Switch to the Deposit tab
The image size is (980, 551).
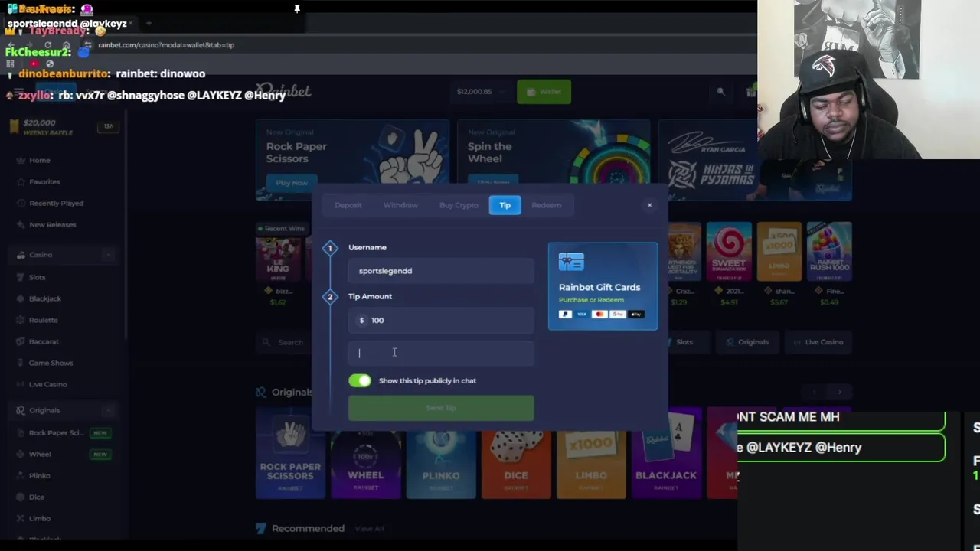(348, 205)
